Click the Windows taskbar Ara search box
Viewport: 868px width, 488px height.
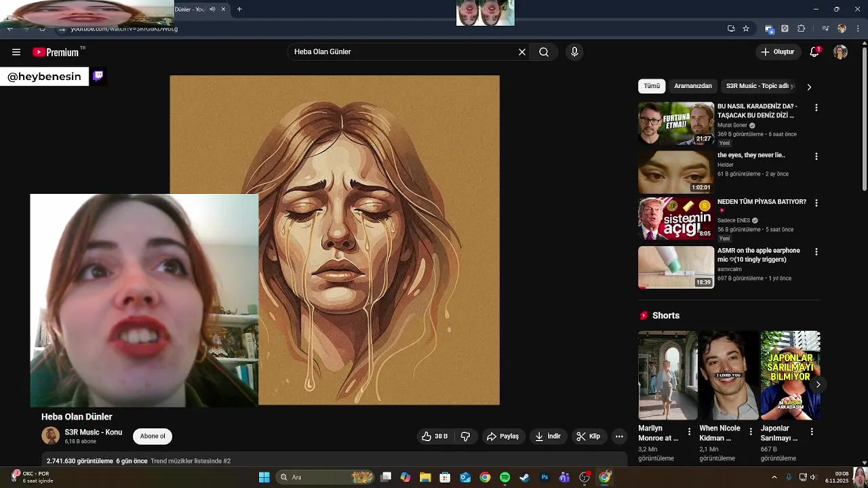324,477
